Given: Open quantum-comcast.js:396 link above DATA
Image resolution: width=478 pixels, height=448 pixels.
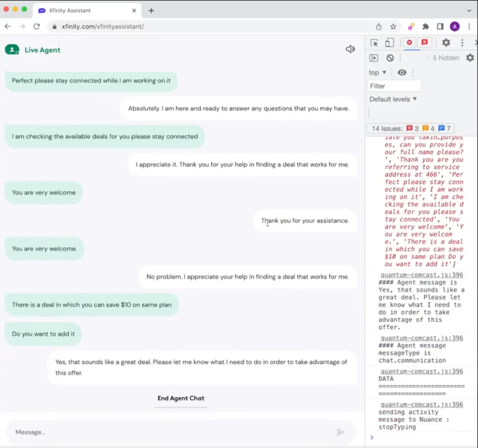Looking at the screenshot, I should pyautogui.click(x=422, y=371).
